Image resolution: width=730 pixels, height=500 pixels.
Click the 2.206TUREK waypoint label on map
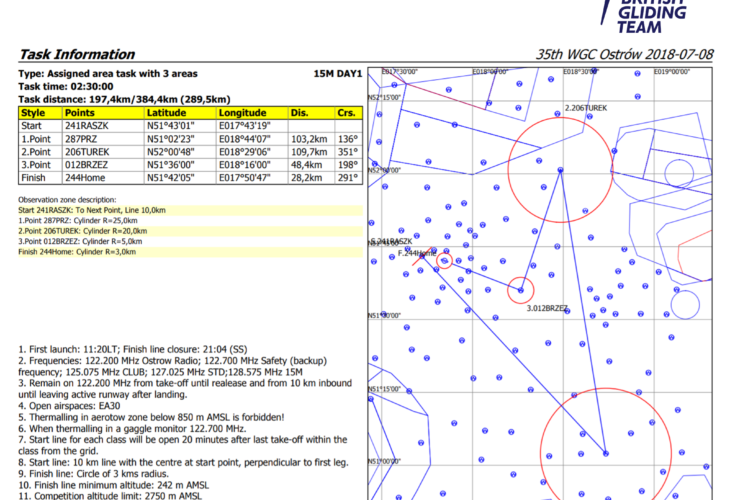(585, 107)
